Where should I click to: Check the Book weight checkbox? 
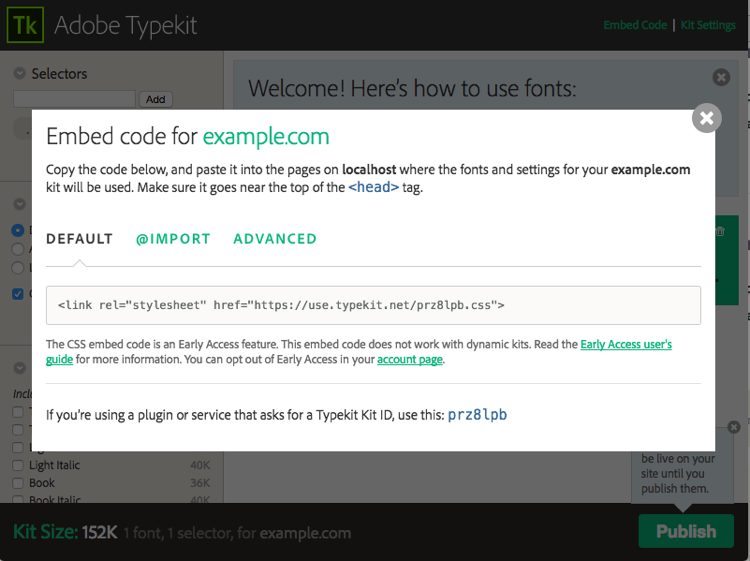click(x=18, y=483)
